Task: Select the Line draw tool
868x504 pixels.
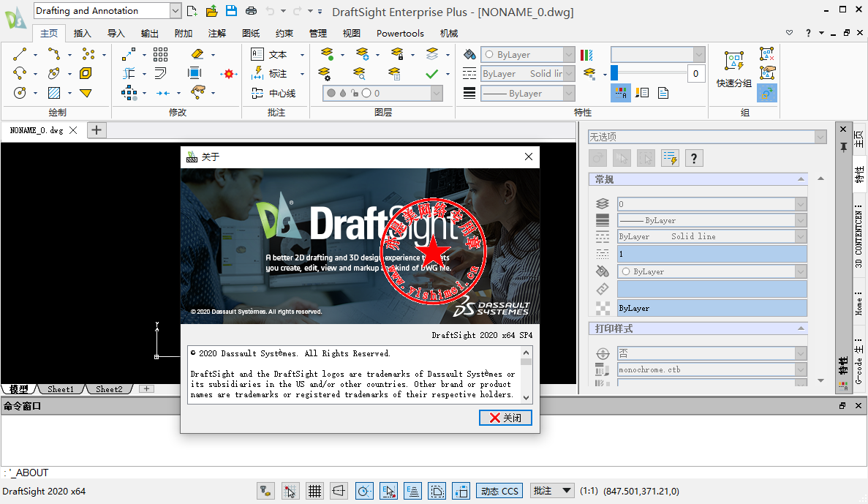Action: 20,54
